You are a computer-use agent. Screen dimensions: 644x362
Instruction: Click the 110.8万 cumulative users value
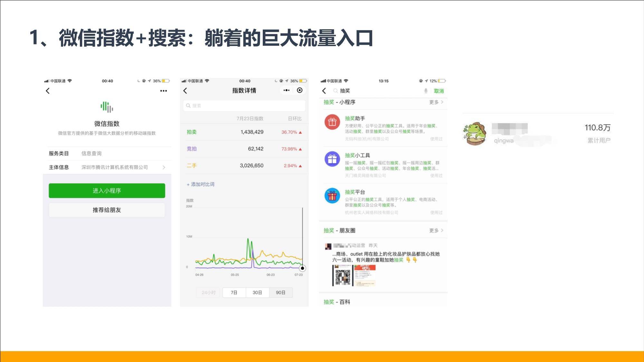598,128
